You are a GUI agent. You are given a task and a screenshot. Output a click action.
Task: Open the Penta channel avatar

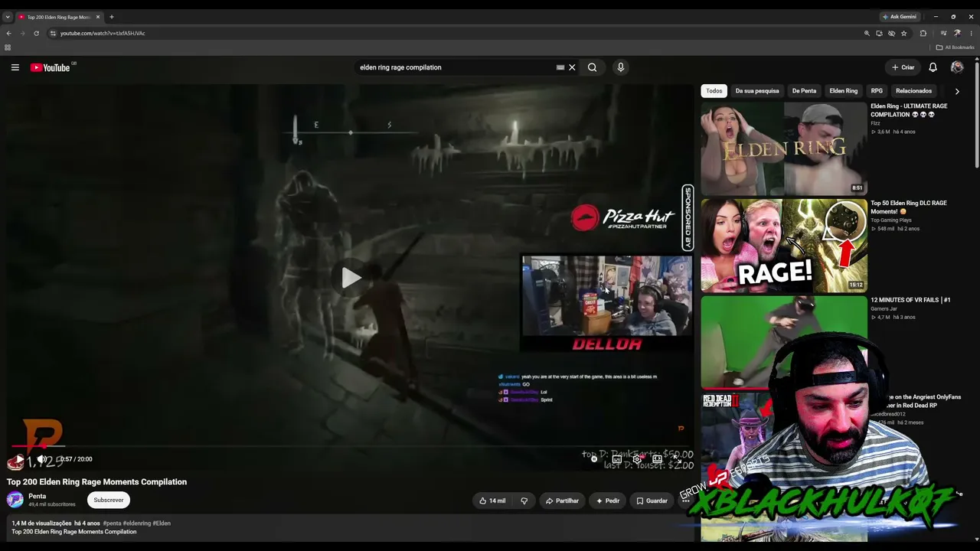[15, 500]
